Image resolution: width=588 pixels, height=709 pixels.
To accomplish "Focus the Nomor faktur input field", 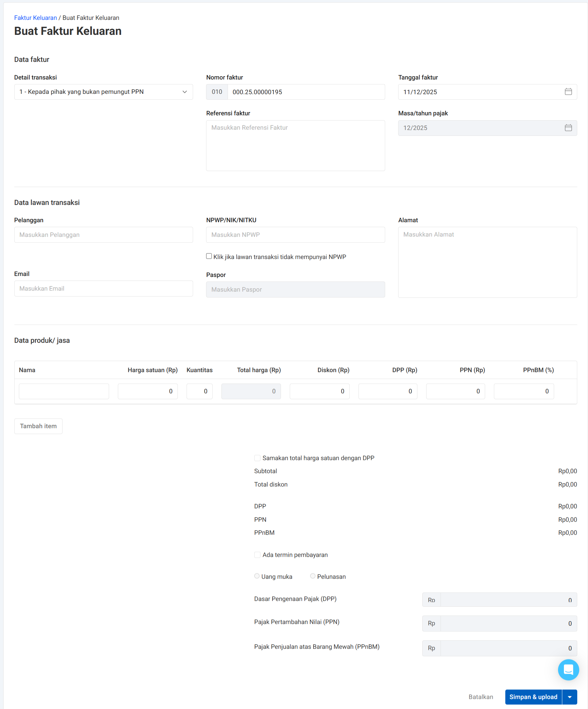I will tap(306, 92).
